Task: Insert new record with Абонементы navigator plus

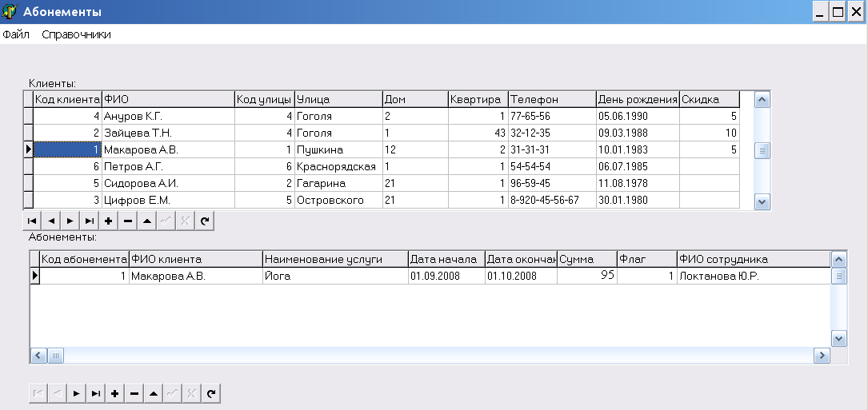Action: pos(114,393)
